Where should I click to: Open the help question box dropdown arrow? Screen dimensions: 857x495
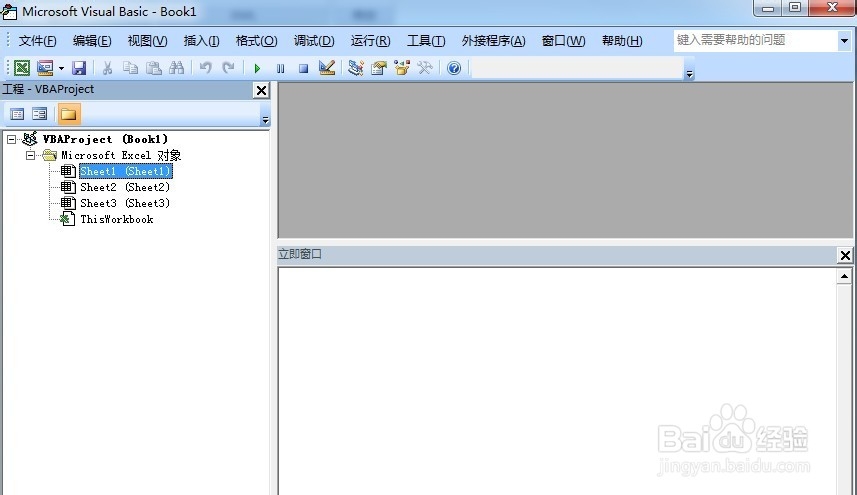pyautogui.click(x=844, y=40)
